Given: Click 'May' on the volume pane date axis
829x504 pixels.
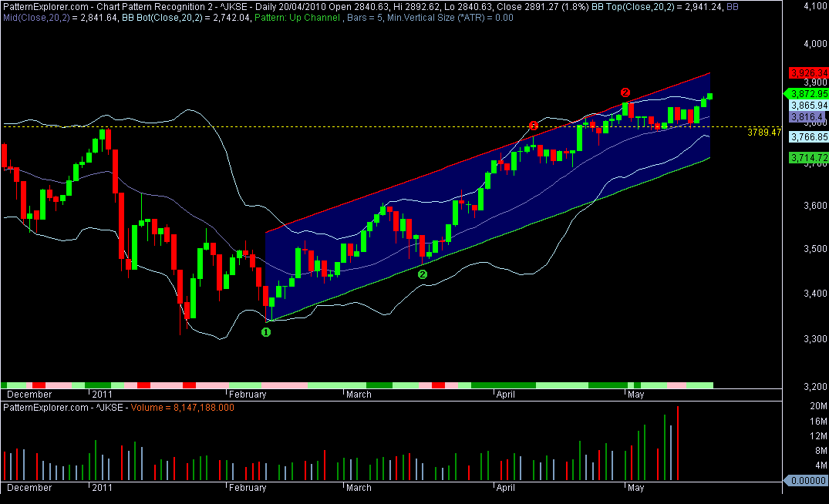Looking at the screenshot, I should click(x=636, y=487).
